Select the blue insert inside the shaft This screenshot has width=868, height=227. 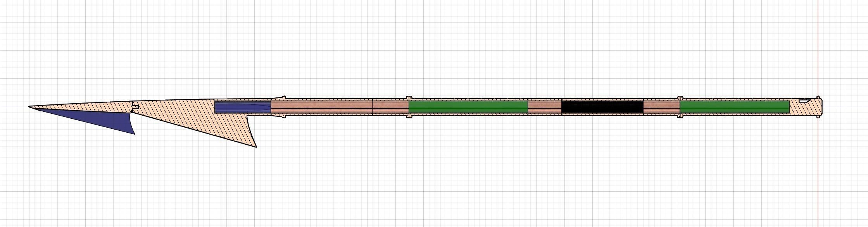tap(243, 107)
